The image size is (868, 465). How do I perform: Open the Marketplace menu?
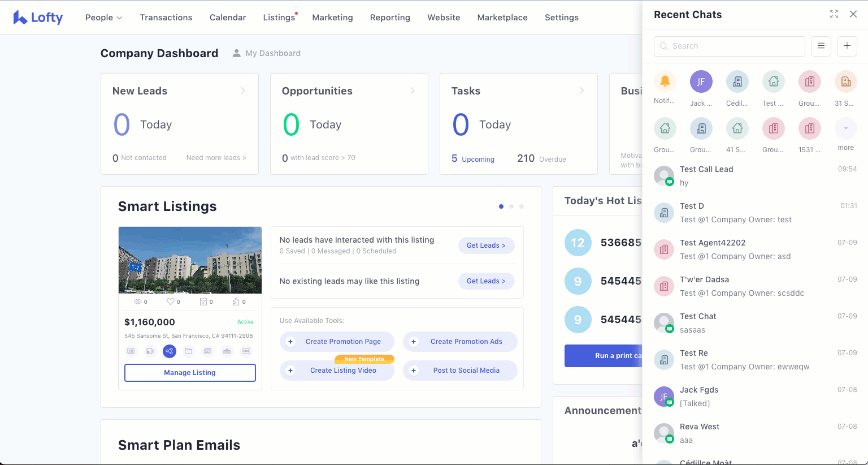tap(502, 18)
